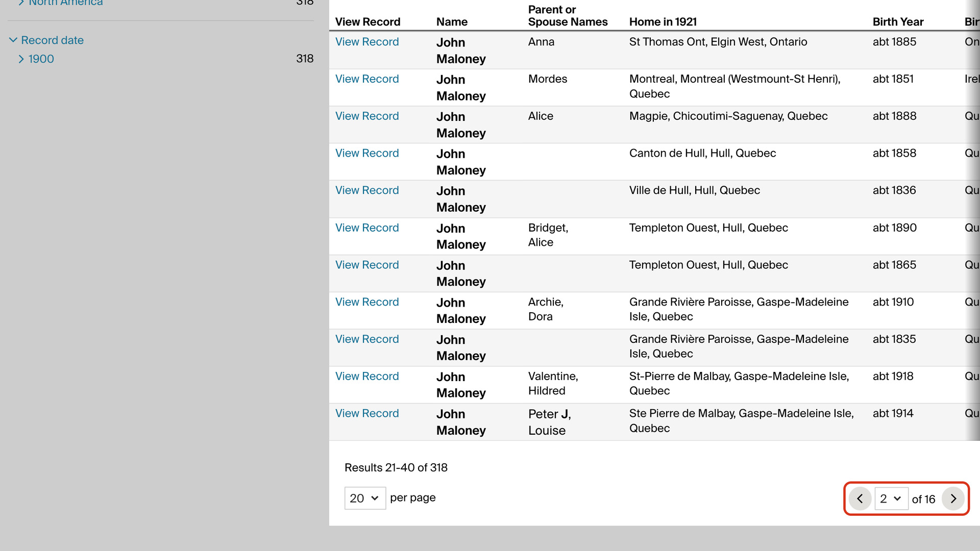Go to the next results page arrow
980x551 pixels.
pyautogui.click(x=953, y=498)
